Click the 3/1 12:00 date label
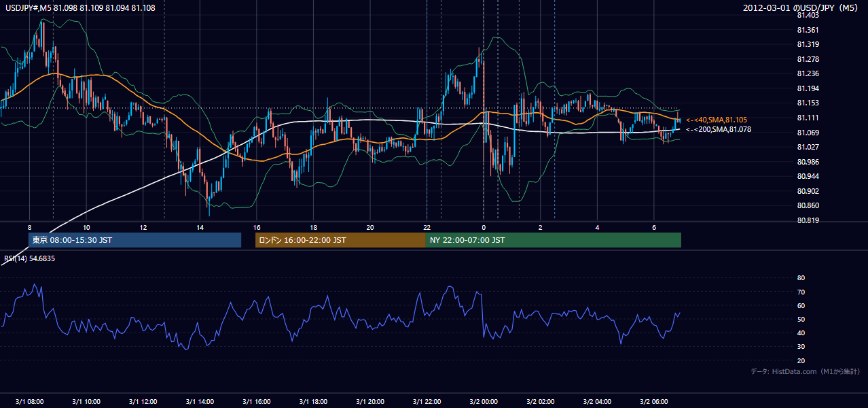The height and width of the screenshot is (408, 868). [x=143, y=402]
